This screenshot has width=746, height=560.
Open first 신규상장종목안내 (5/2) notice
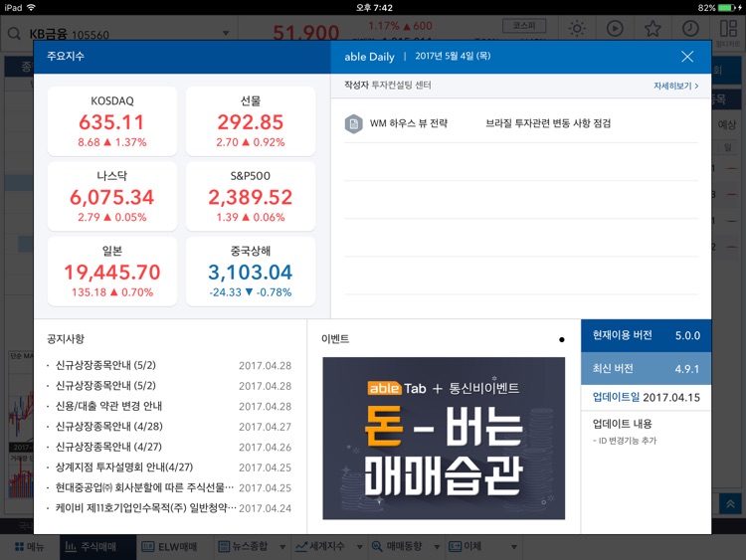click(169, 365)
